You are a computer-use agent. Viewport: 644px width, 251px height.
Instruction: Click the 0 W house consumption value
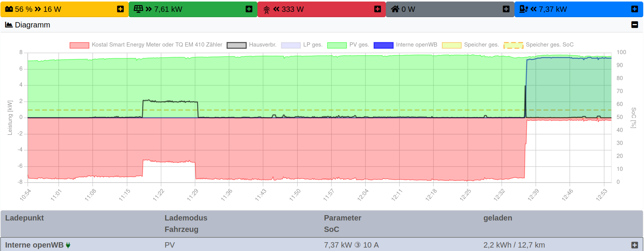pyautogui.click(x=408, y=9)
